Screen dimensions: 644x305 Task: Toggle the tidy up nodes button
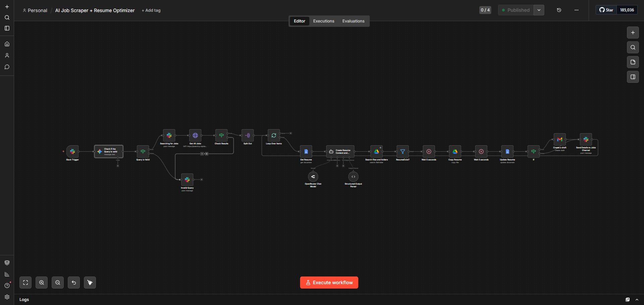90,283
